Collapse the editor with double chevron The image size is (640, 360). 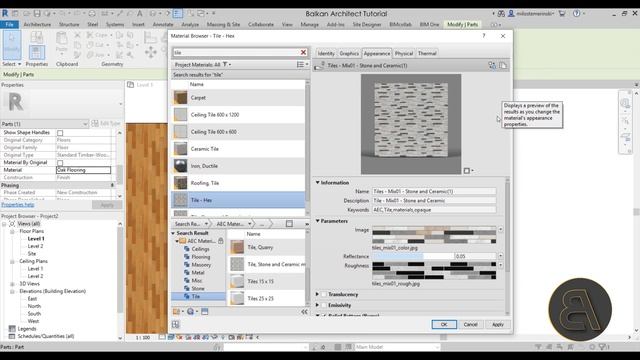pyautogui.click(x=304, y=312)
